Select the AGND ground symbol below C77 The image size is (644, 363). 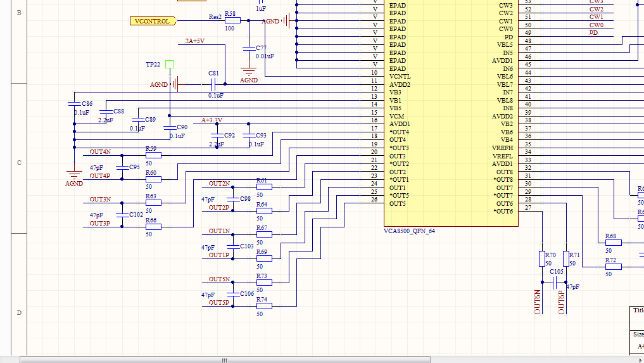(249, 71)
